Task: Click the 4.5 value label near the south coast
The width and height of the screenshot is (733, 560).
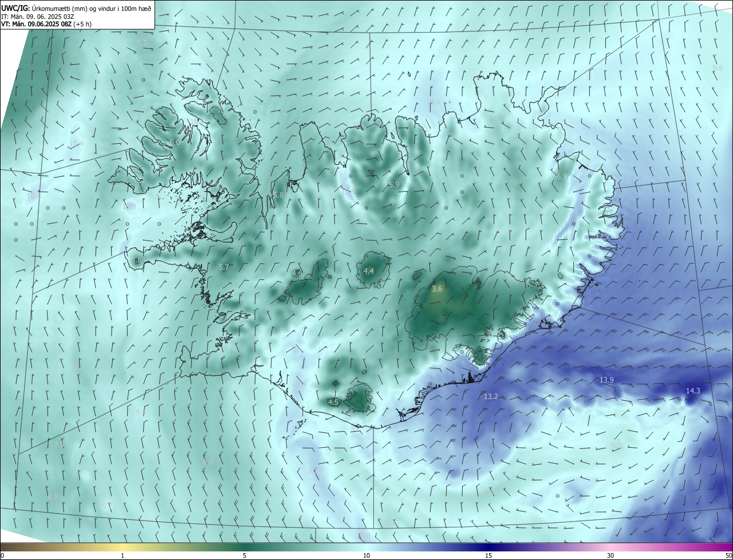Action: pos(333,403)
